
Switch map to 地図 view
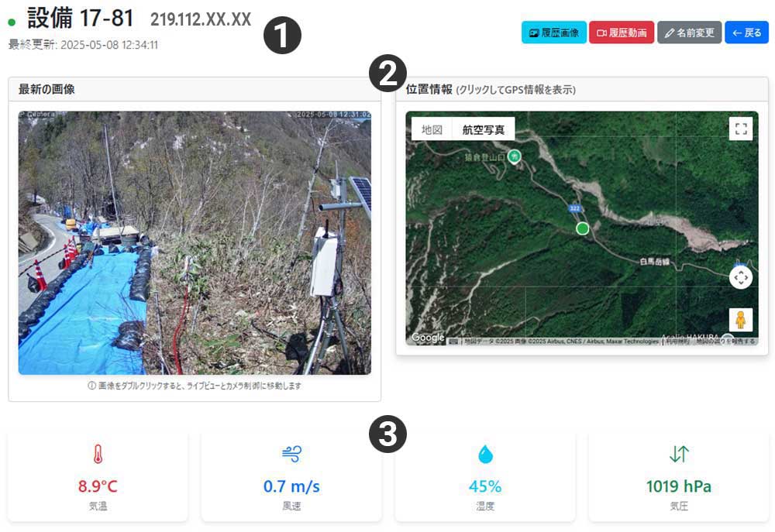[432, 129]
